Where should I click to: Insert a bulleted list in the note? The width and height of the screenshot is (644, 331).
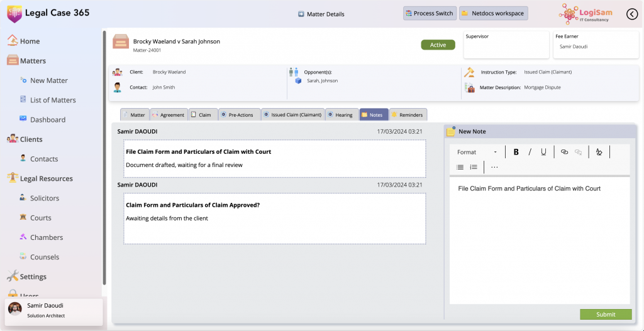pos(460,167)
